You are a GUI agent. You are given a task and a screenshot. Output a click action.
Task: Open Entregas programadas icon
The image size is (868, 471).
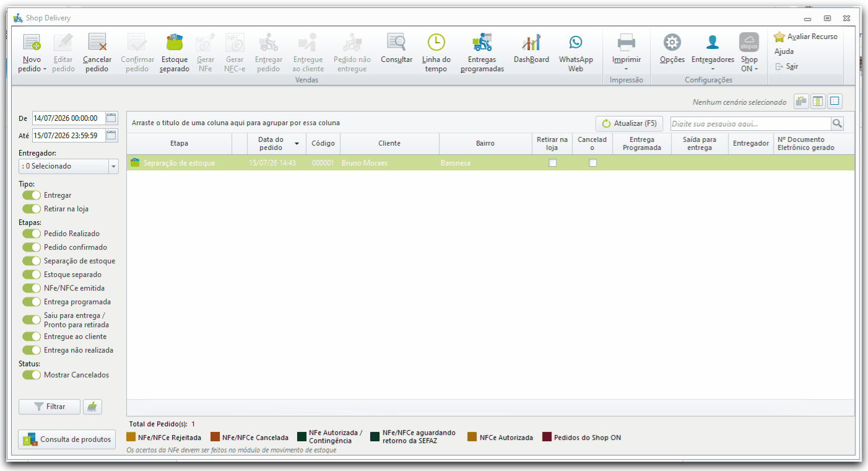[x=482, y=42]
